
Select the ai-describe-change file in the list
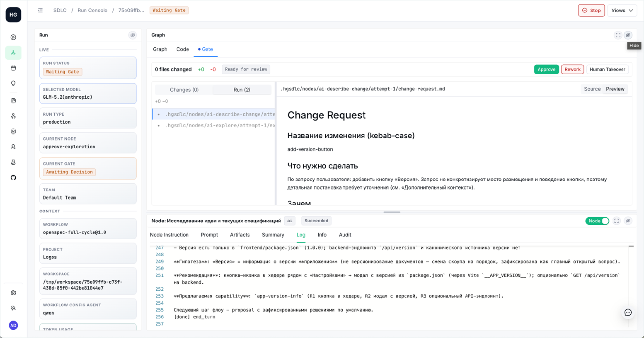(x=214, y=114)
